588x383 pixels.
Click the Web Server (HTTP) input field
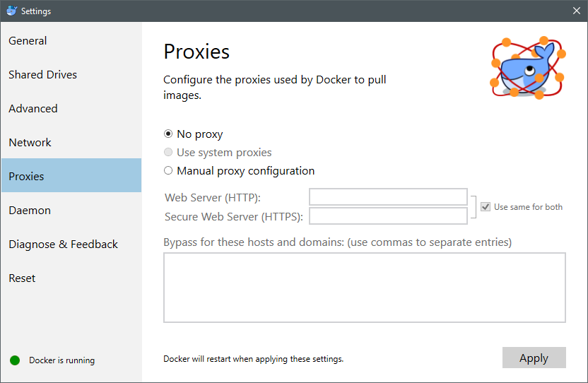point(388,197)
